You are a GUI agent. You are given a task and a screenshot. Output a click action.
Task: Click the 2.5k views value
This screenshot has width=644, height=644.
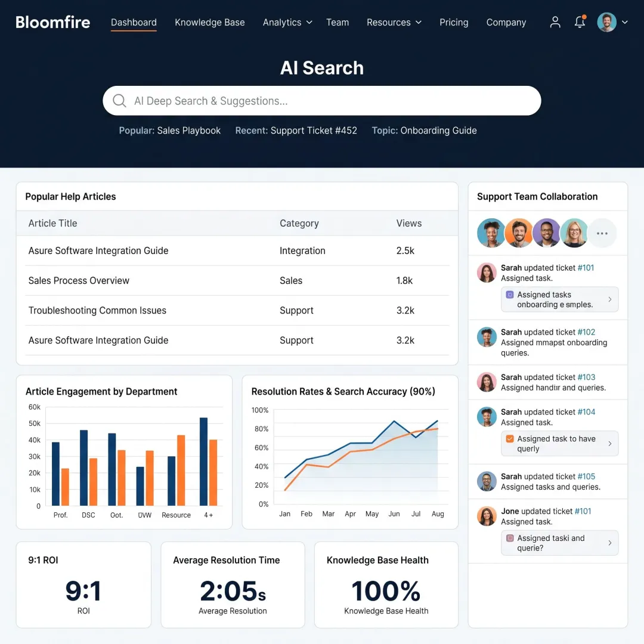405,250
